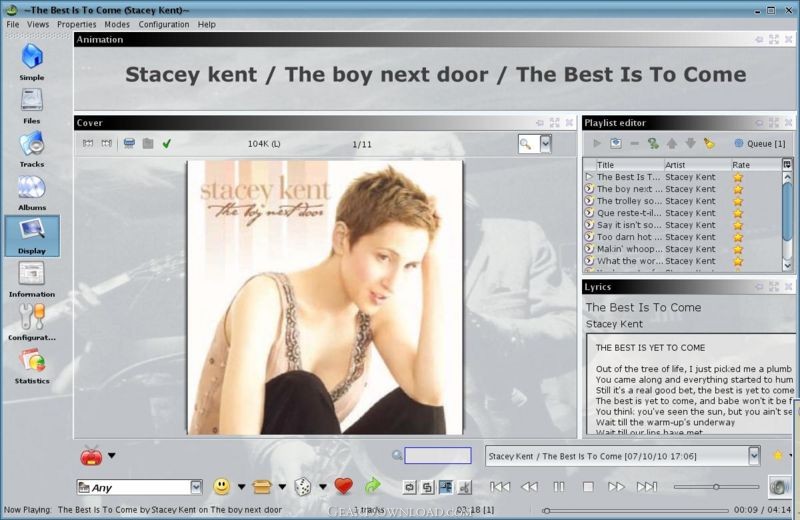Viewport: 800px width, 520px height.
Task: Open dropdown arrow next to smiley
Action: (x=241, y=487)
